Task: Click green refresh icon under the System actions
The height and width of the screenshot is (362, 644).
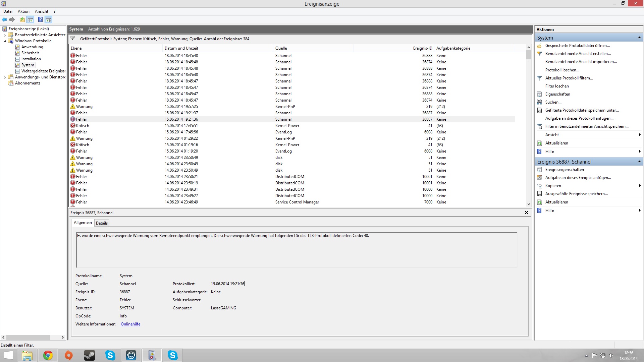Action: click(x=539, y=143)
